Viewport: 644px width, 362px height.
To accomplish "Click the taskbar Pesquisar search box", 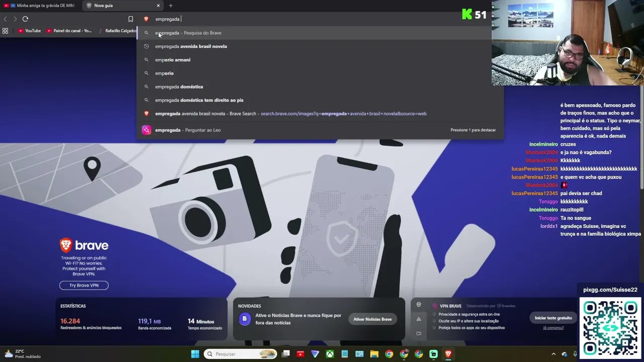I will [240, 354].
